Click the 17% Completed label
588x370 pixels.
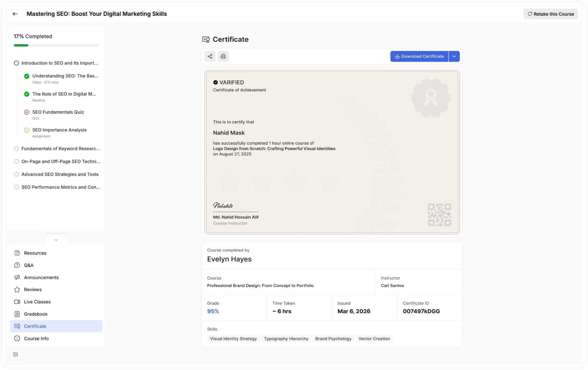tap(33, 36)
